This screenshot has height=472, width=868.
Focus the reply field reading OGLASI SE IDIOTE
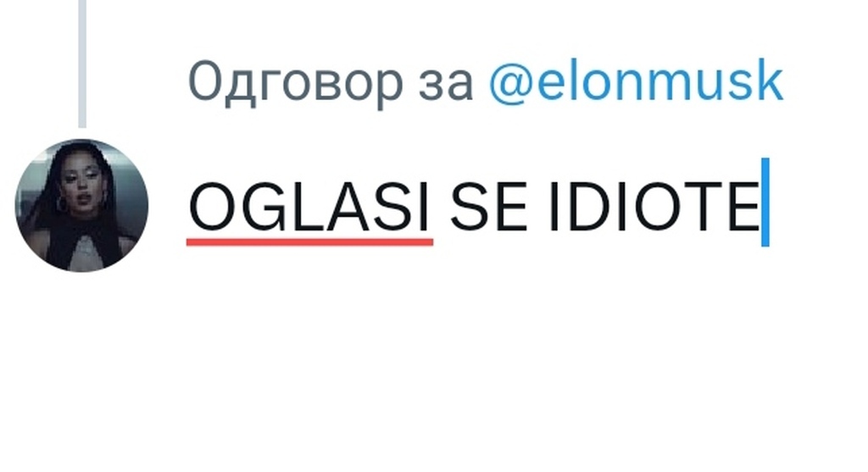point(478,206)
